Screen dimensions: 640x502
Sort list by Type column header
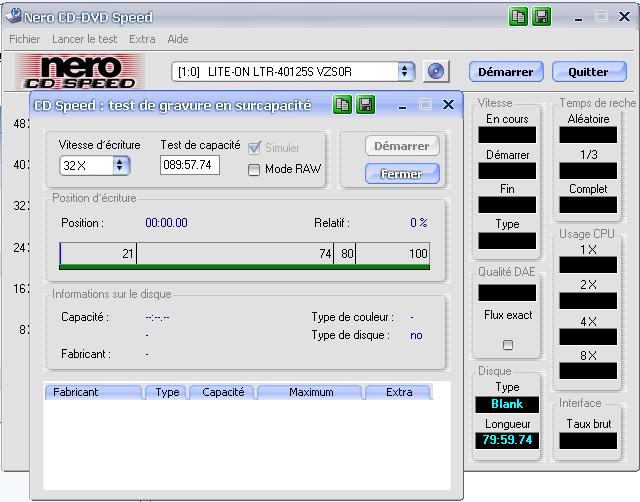click(167, 392)
